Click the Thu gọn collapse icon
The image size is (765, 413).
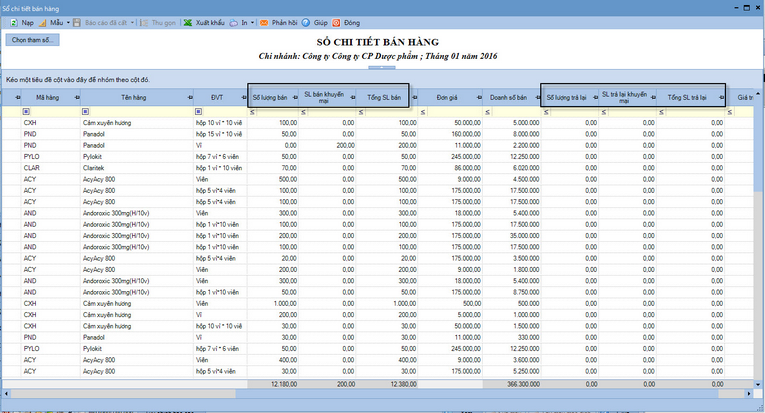(144, 23)
